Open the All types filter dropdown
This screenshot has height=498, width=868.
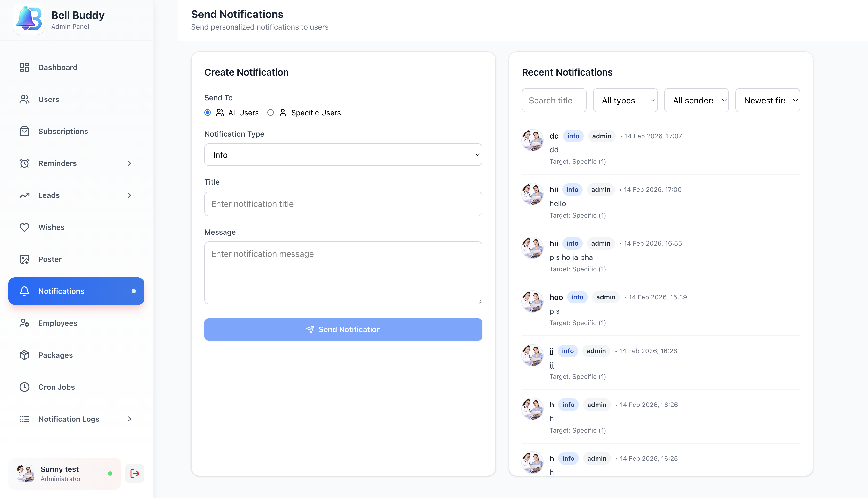625,100
